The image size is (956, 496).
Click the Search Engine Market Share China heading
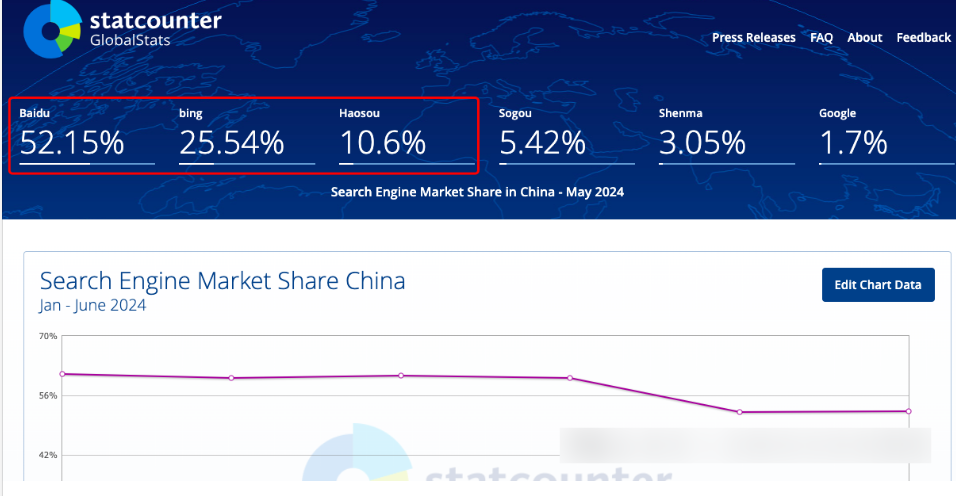coord(222,281)
